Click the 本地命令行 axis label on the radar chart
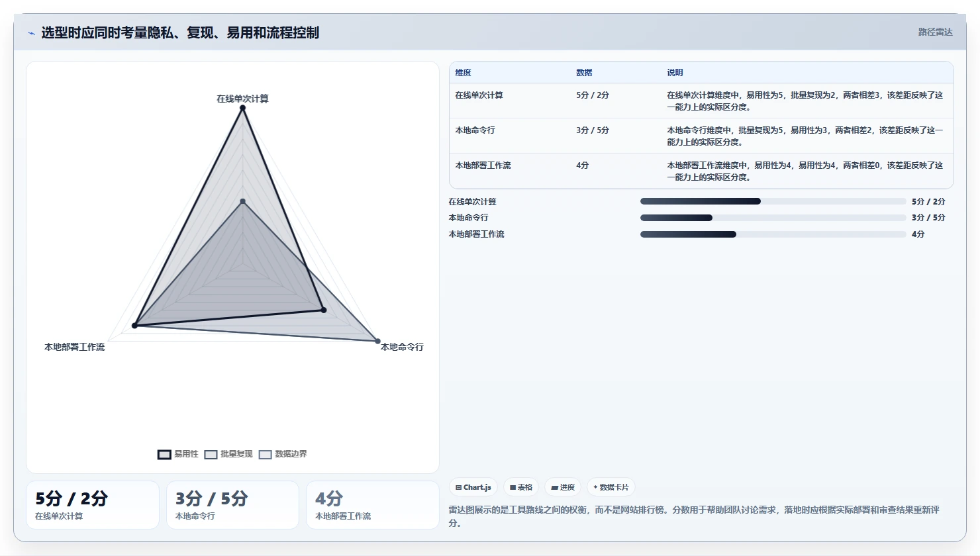This screenshot has width=980, height=556. pyautogui.click(x=402, y=347)
